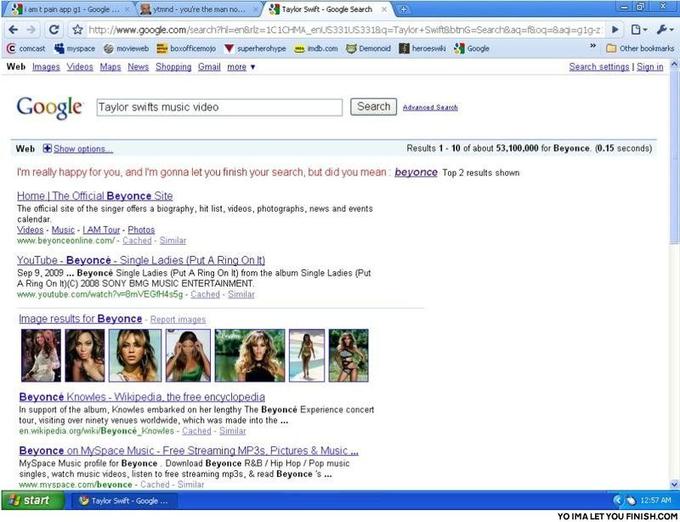The image size is (680, 522).
Task: Go forward with the forward arrow
Action: [31, 30]
